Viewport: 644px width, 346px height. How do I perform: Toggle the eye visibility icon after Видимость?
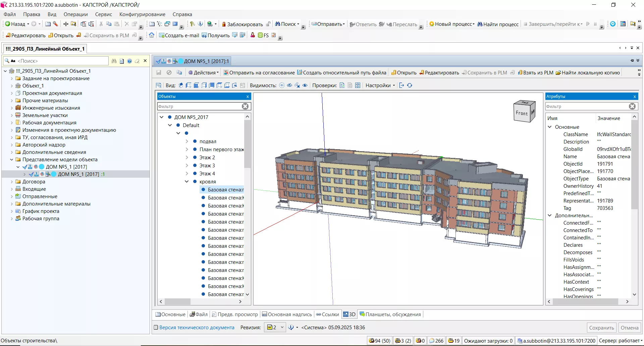point(305,85)
